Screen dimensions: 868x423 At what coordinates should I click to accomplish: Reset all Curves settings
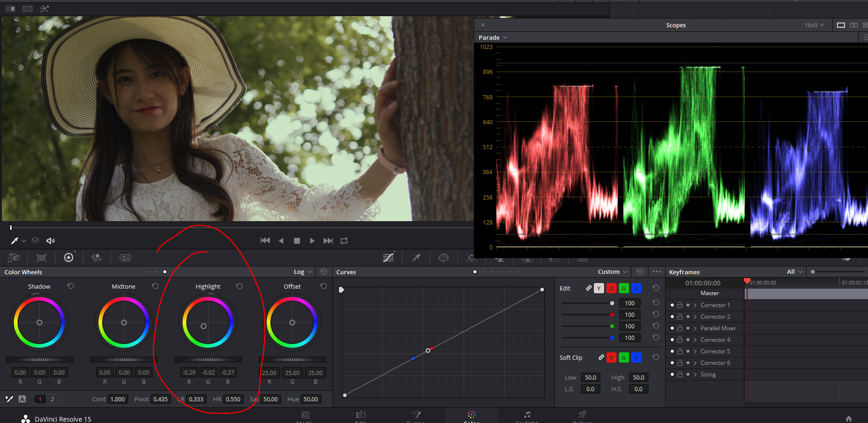[640, 272]
